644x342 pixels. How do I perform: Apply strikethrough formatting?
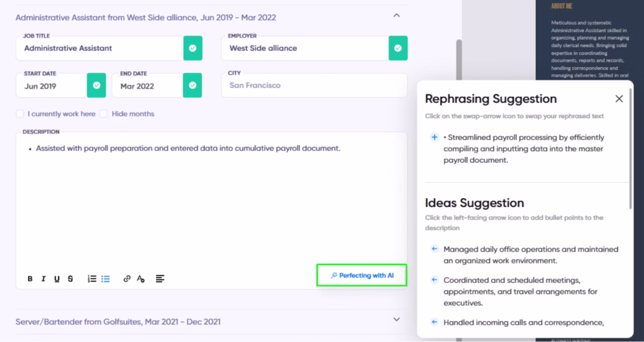70,279
